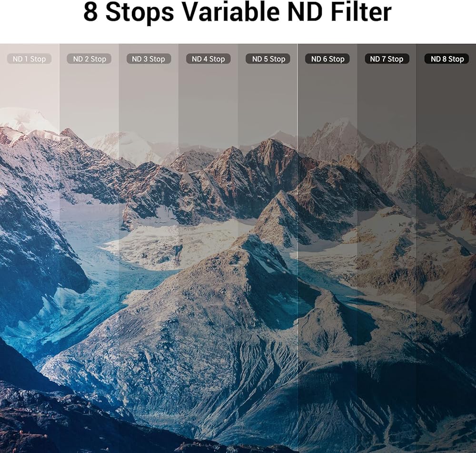Click the ND 1 Stop label
This screenshot has height=453, width=476.
point(29,59)
